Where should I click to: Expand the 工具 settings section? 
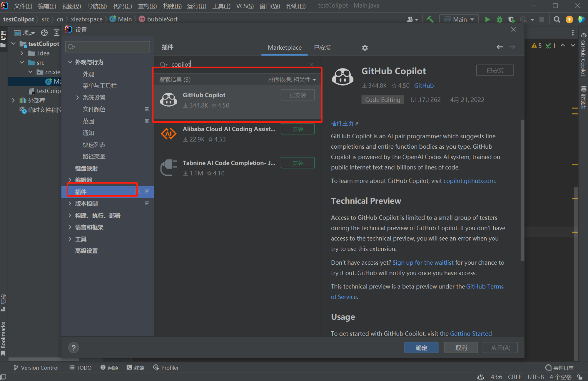click(x=70, y=239)
